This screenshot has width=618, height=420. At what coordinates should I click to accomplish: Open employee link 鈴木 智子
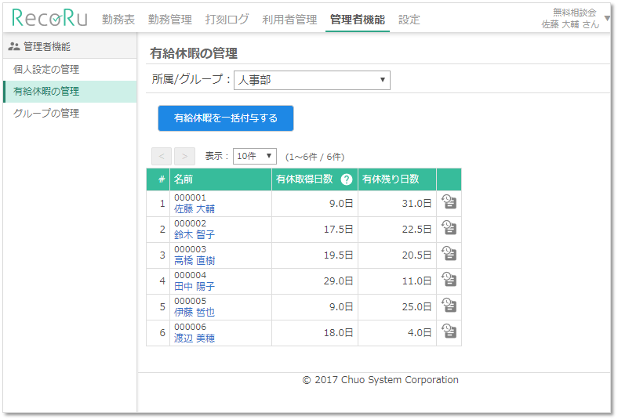coord(194,235)
